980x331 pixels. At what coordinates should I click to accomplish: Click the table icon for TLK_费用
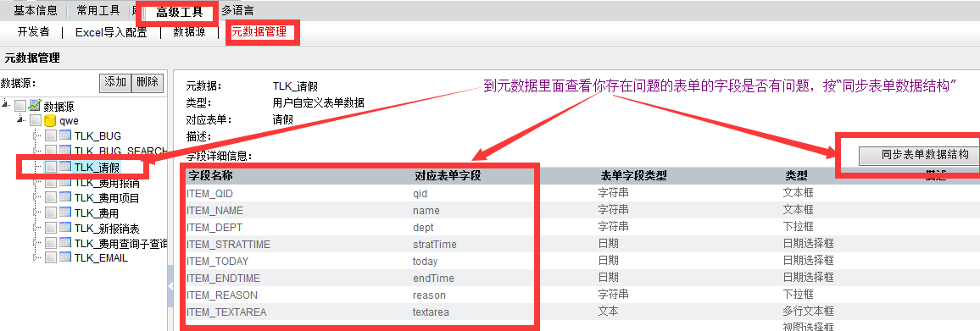65,213
